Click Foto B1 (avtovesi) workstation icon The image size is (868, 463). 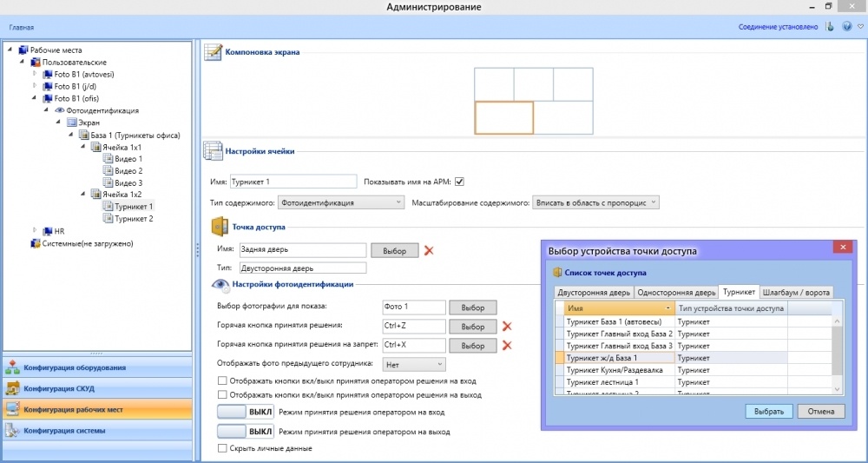pos(48,74)
